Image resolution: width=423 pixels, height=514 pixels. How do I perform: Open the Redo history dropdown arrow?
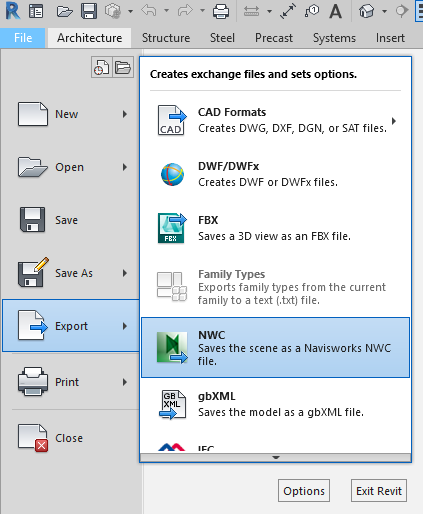coord(202,11)
